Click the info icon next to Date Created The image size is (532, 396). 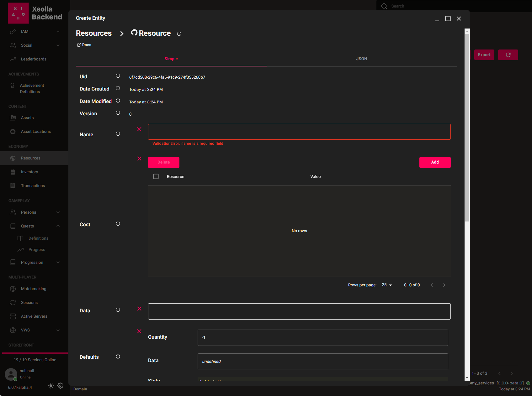(118, 88)
